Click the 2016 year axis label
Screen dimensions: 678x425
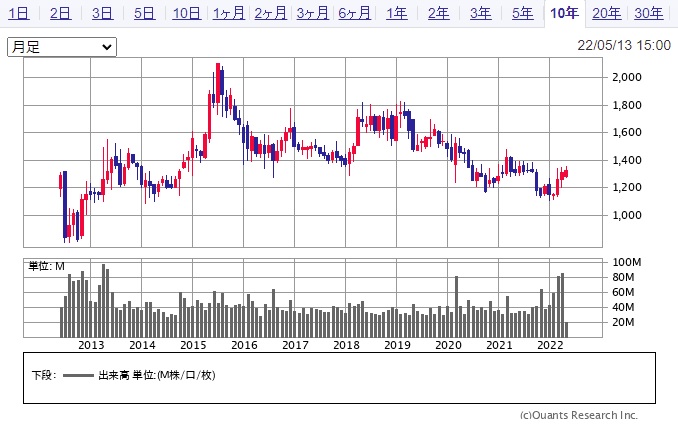(x=244, y=345)
